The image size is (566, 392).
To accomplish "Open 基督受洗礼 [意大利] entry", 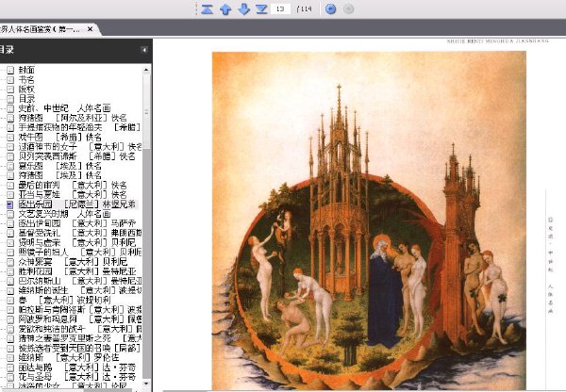I will [80, 234].
